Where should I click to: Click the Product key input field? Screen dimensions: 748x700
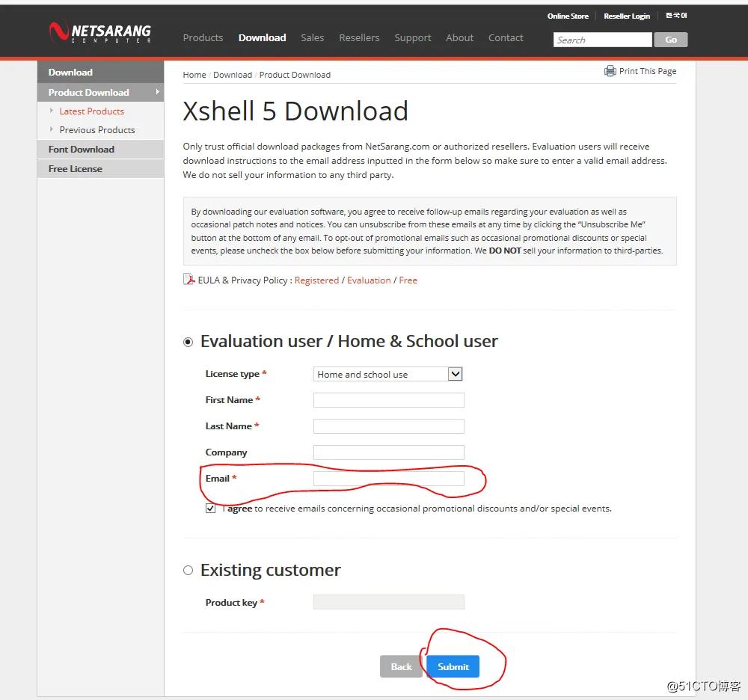click(389, 602)
